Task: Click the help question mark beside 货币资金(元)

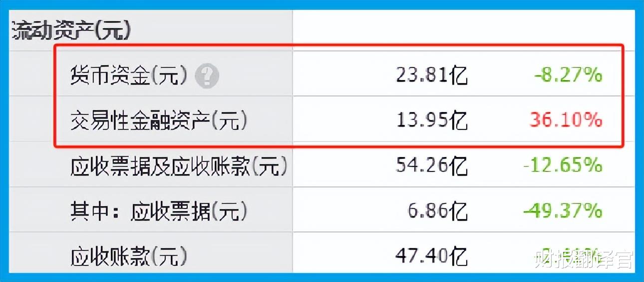Action: tap(207, 76)
